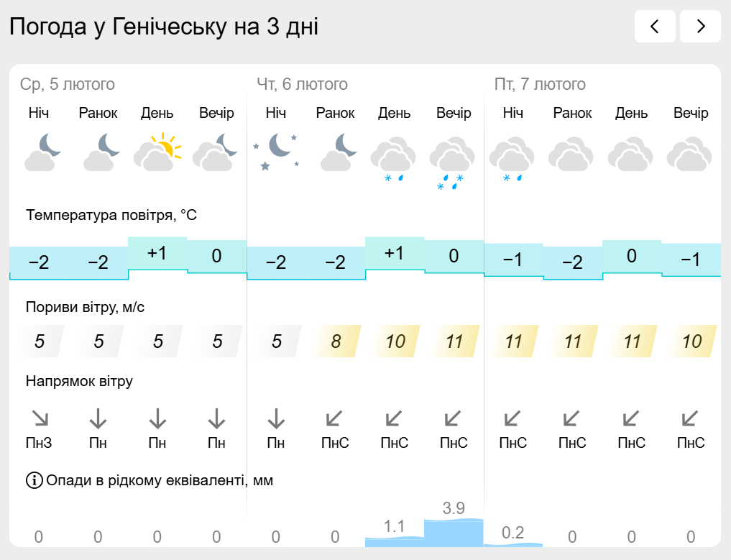Open the Пт, 7 лютого day header
Viewport: 731px width, 560px height.
(540, 84)
